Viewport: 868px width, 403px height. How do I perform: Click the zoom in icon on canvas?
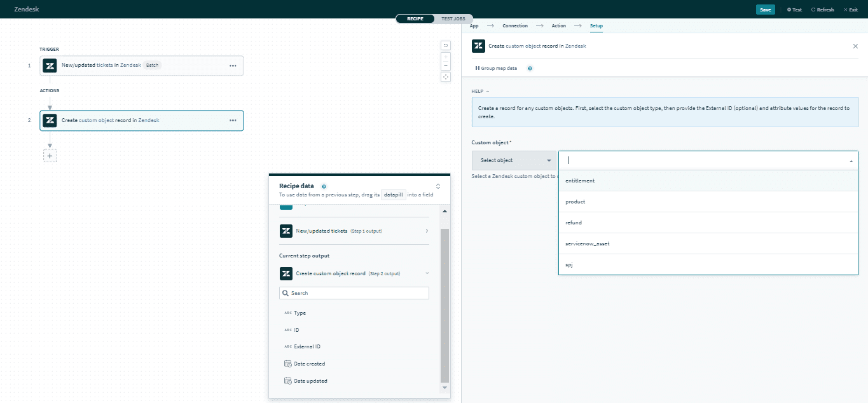point(445,58)
